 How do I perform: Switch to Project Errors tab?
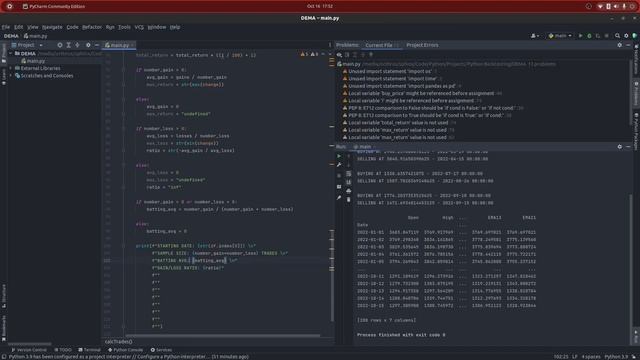coord(422,45)
